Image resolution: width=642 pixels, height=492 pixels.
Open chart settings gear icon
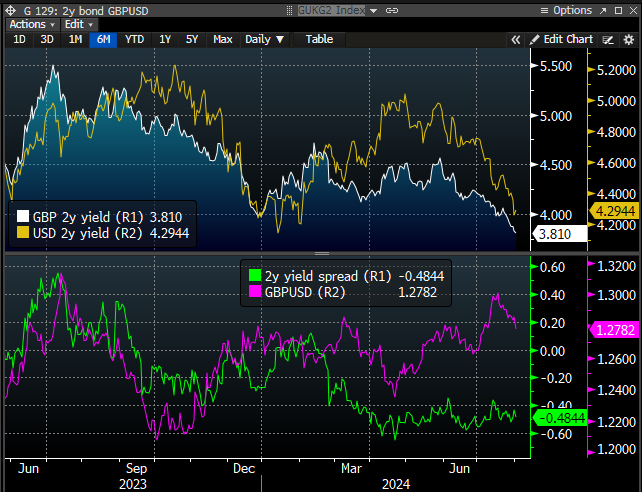631,39
